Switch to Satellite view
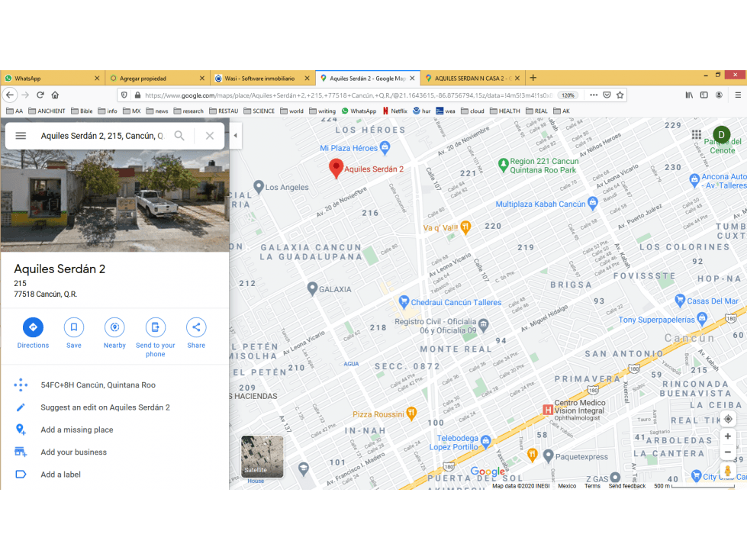Viewport: 747px width, 560px height. (x=262, y=457)
